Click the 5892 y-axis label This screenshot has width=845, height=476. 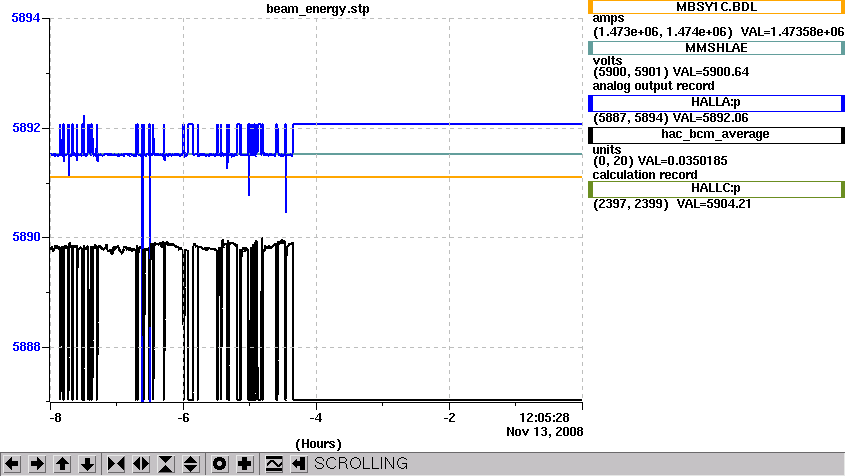[x=26, y=128]
